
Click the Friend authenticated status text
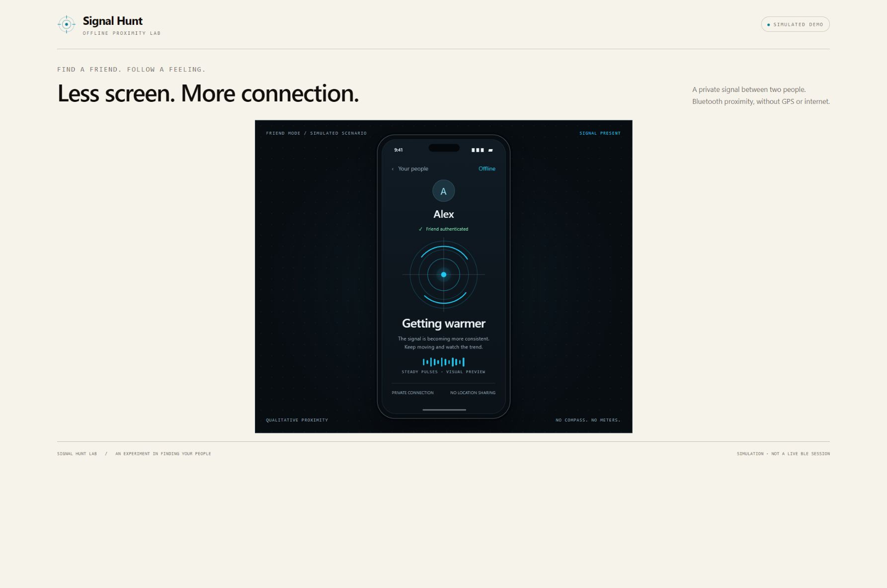pyautogui.click(x=447, y=229)
